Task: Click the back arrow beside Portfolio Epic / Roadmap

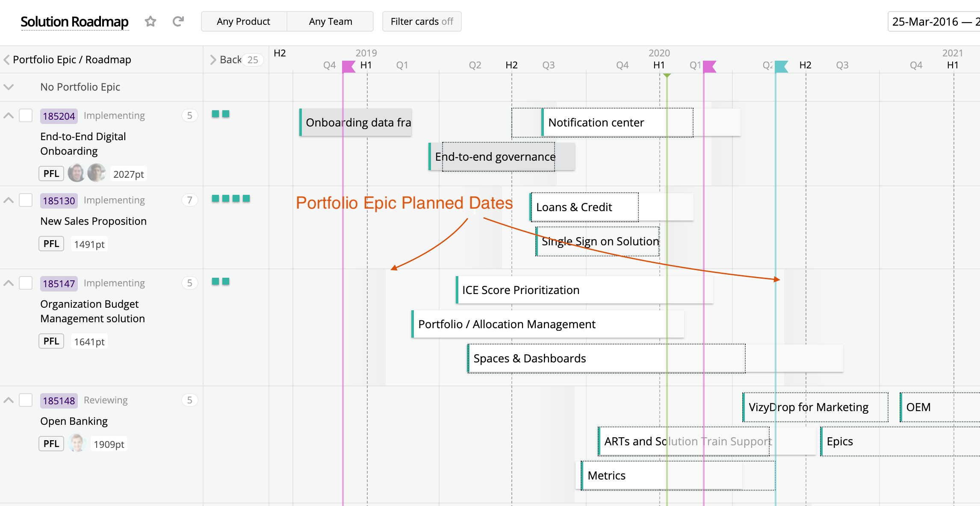Action: (x=6, y=60)
